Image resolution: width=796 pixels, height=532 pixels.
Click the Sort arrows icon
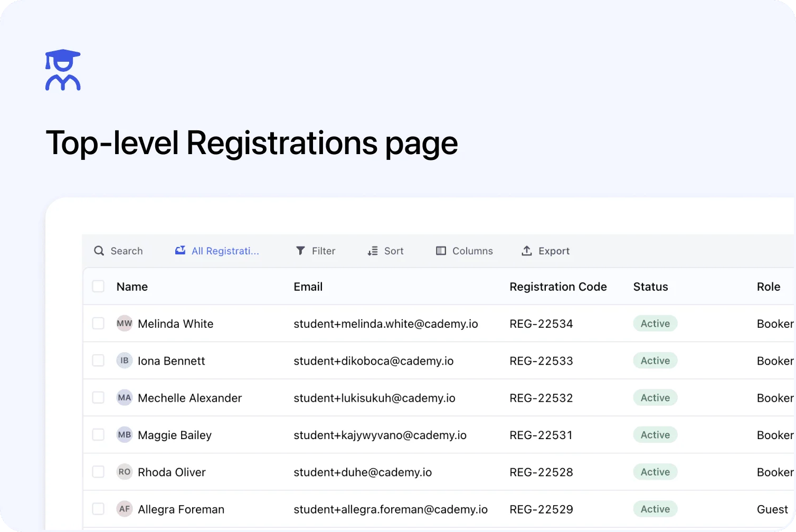pyautogui.click(x=373, y=251)
